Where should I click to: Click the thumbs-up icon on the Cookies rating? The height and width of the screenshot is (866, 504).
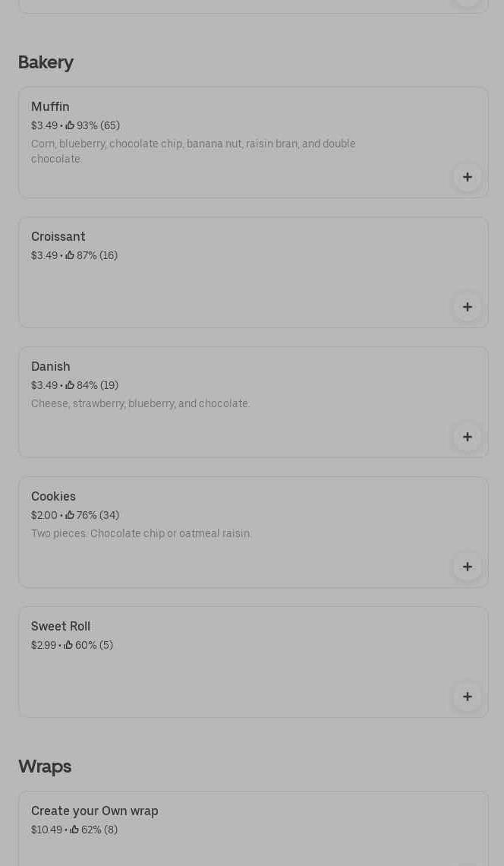[x=70, y=515]
